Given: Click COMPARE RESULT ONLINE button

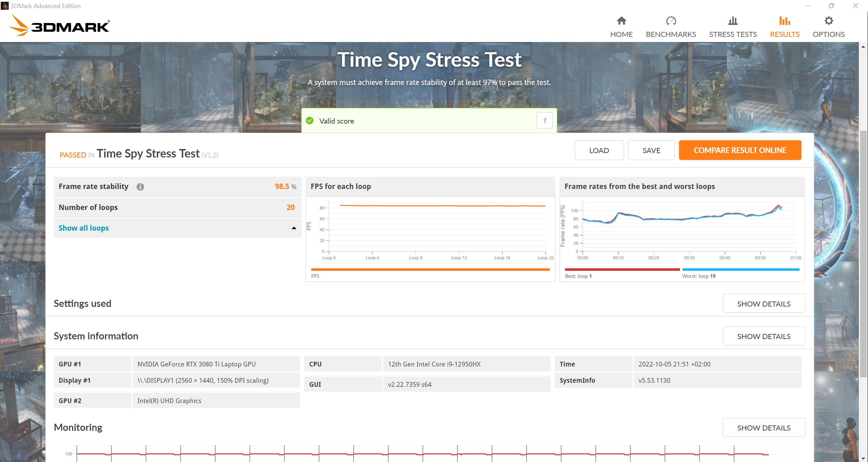Looking at the screenshot, I should [740, 150].
